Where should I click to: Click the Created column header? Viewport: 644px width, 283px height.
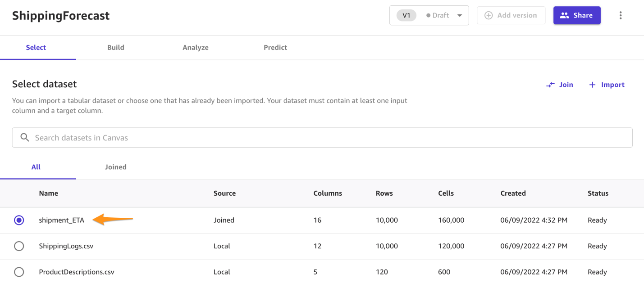[x=513, y=193]
